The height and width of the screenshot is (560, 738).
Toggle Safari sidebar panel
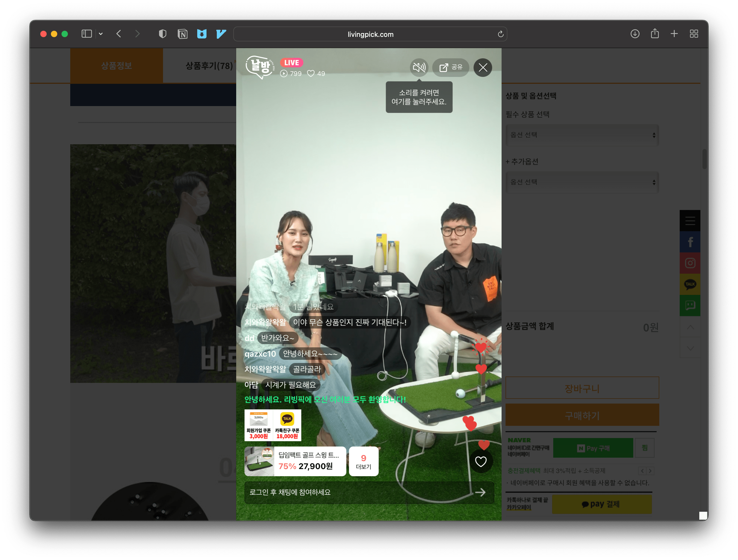pyautogui.click(x=86, y=34)
